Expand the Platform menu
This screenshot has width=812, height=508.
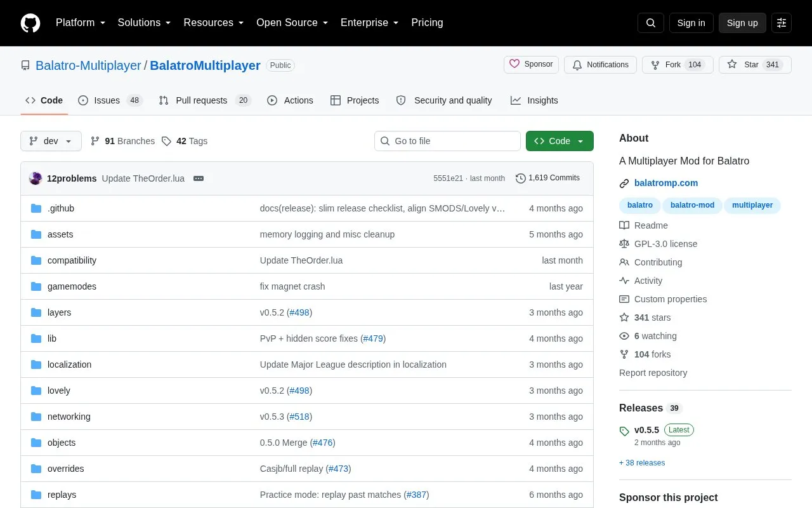coord(81,23)
